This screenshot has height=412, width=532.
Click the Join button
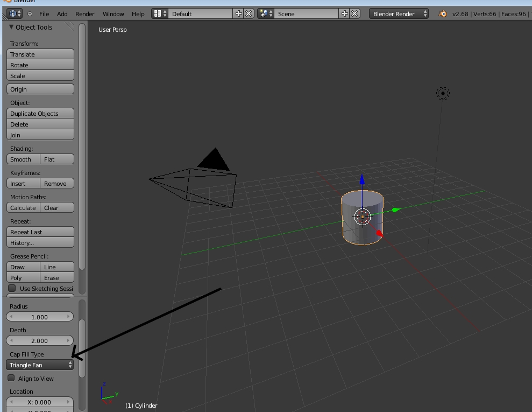coord(40,135)
